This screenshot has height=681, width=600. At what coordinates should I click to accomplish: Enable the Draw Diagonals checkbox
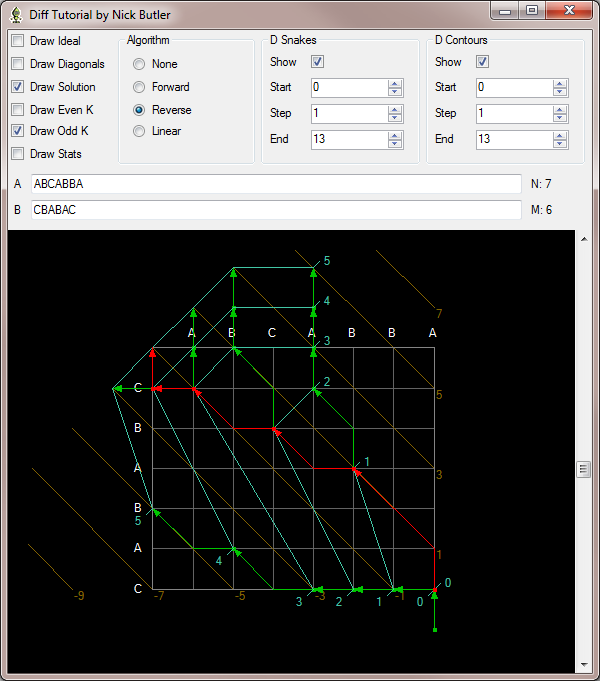pos(18,64)
